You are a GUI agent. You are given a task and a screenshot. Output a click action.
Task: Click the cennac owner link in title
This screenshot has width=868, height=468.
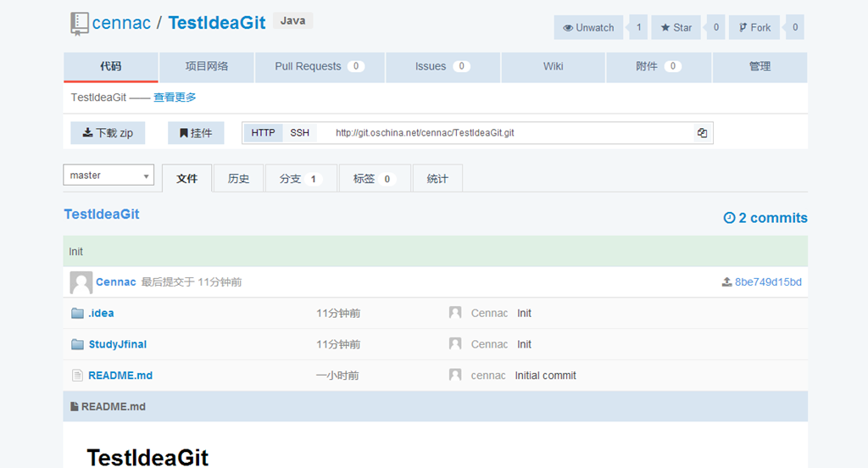coord(121,23)
